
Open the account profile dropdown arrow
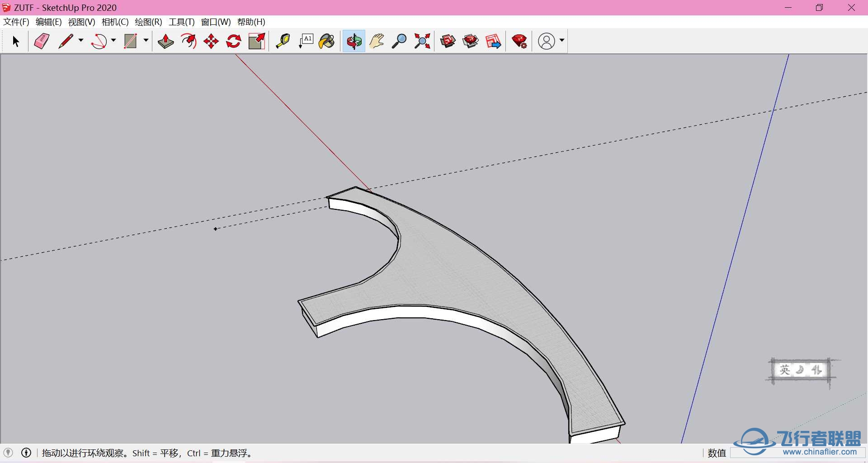(562, 41)
